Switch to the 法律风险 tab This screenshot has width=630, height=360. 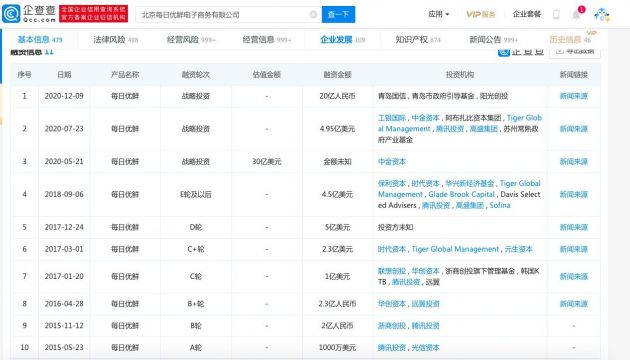tap(115, 39)
